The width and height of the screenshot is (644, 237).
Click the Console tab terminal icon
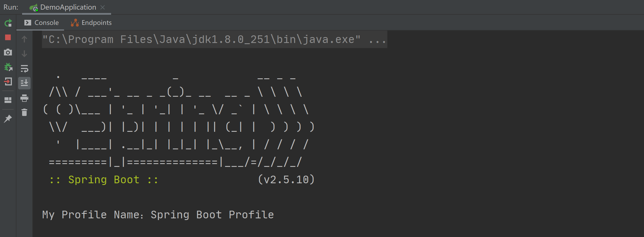point(28,23)
